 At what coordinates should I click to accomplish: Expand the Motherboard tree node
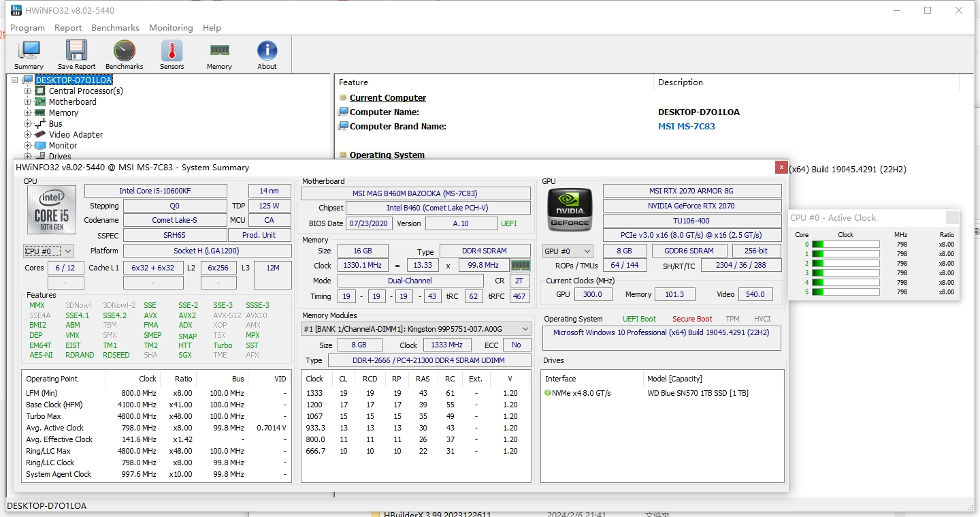pos(28,102)
